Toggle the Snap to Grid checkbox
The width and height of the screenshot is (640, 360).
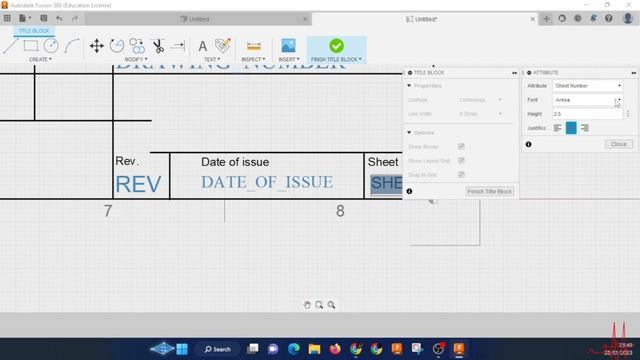click(x=461, y=174)
